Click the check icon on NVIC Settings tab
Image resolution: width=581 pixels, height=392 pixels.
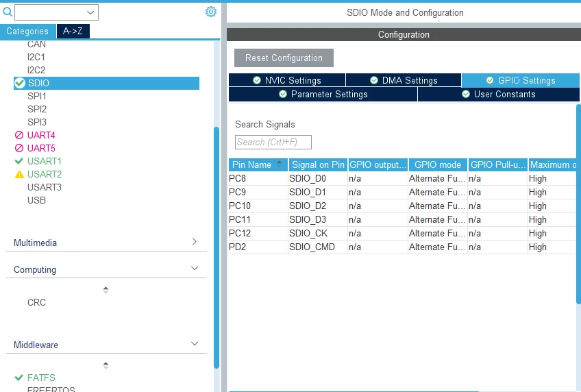(x=257, y=80)
